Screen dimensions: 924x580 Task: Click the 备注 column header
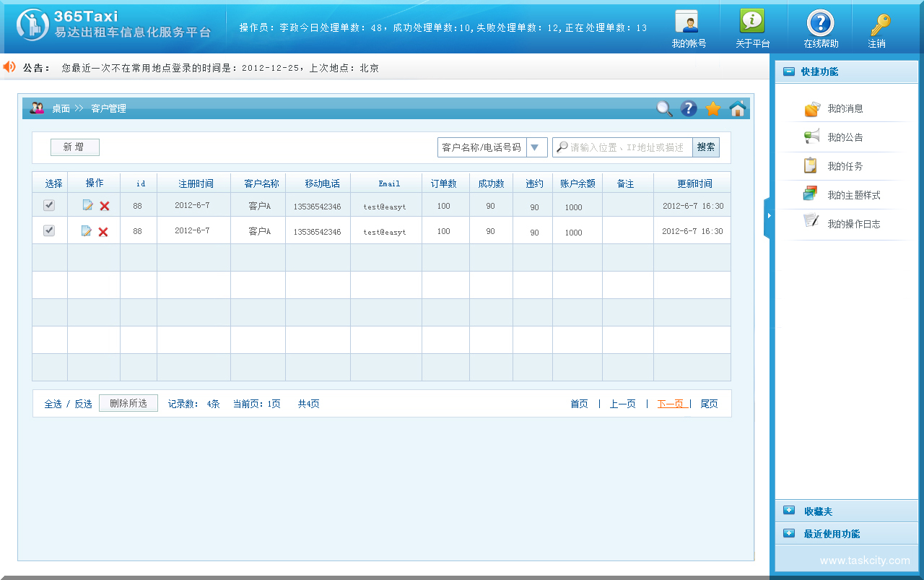625,183
